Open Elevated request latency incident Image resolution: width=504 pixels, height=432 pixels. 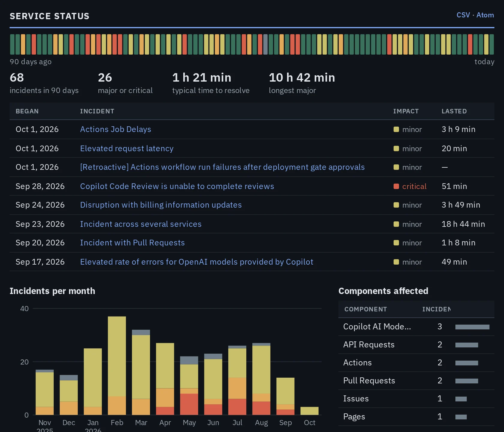(127, 148)
